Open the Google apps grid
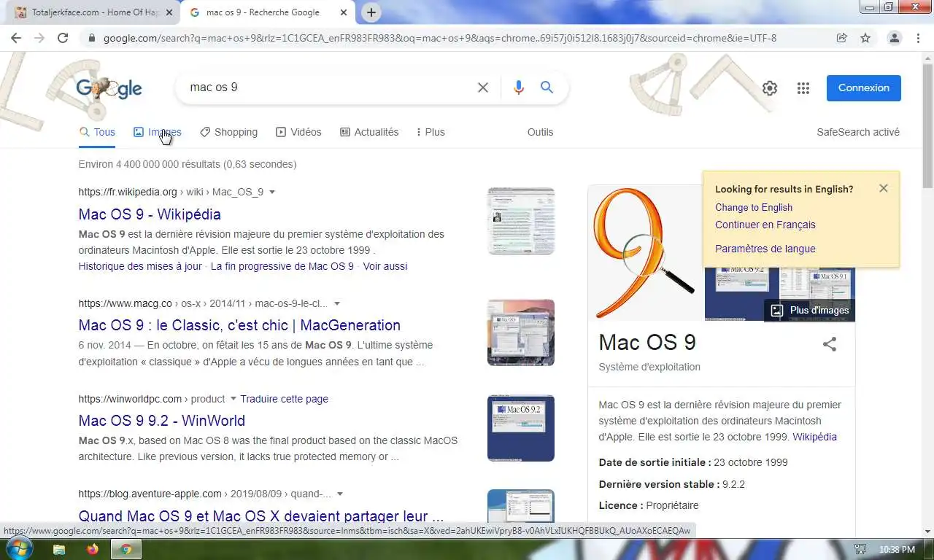The image size is (934, 560). pos(803,88)
